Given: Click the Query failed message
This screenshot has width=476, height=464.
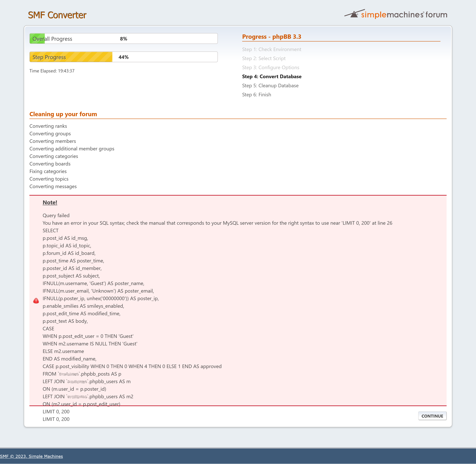Looking at the screenshot, I should [56, 215].
